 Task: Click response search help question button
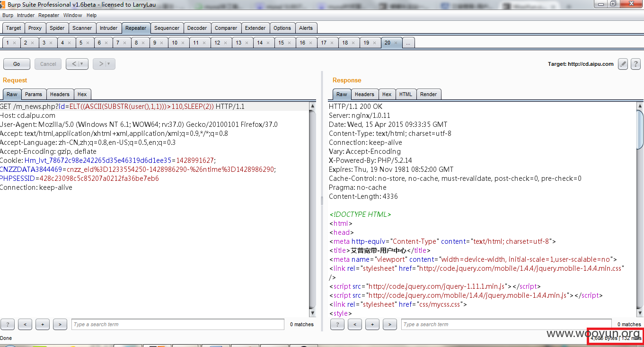337,324
